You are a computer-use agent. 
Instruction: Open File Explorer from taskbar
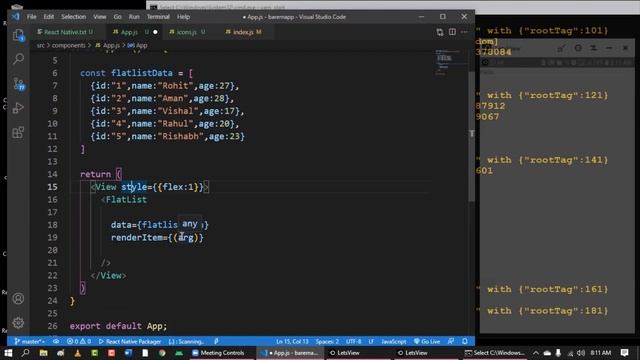point(43,353)
